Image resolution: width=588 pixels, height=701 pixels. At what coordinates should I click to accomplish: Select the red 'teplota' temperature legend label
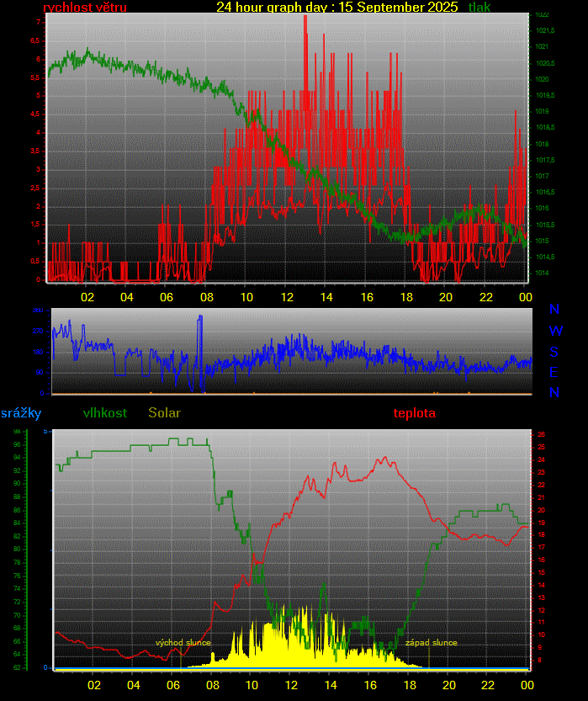point(414,413)
